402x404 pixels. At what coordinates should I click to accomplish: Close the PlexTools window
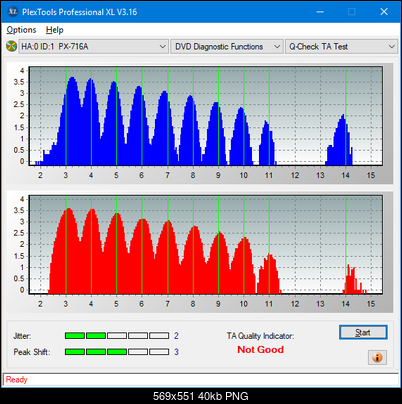point(384,12)
